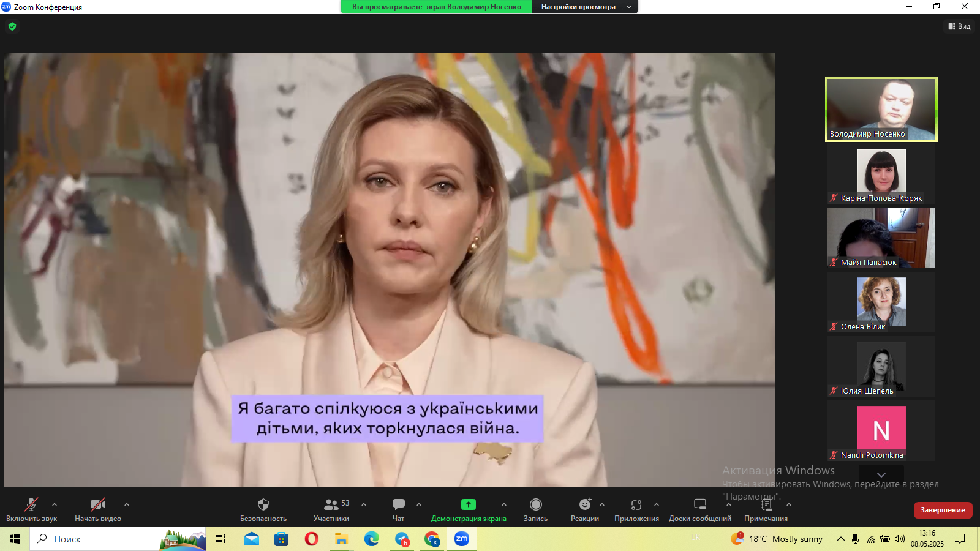Show hidden system tray icons
The height and width of the screenshot is (551, 980).
[840, 539]
